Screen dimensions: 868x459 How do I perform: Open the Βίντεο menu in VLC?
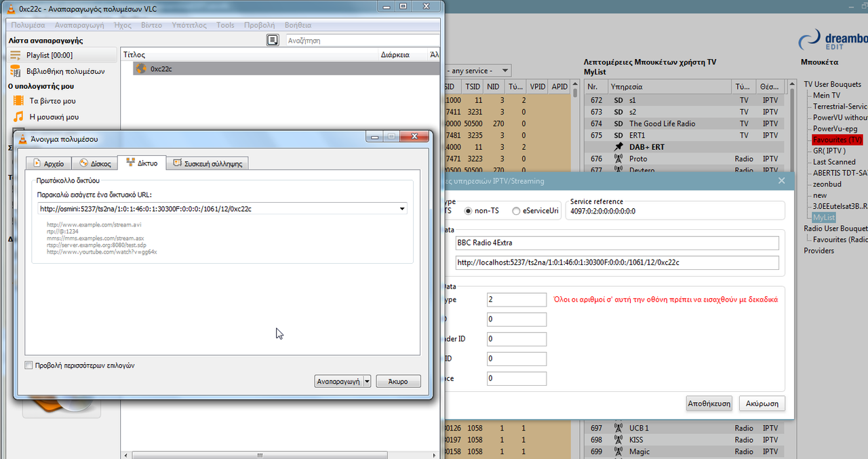click(x=152, y=25)
